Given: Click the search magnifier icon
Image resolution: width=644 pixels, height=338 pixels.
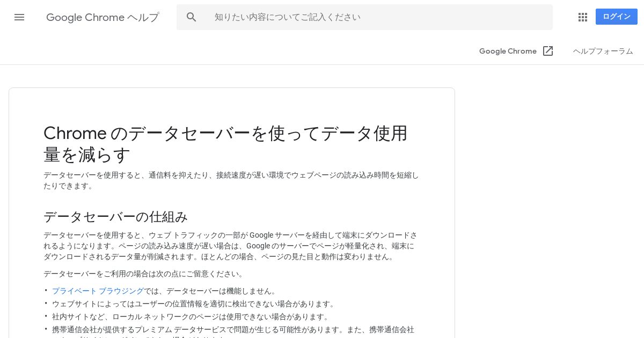Looking at the screenshot, I should [x=192, y=17].
